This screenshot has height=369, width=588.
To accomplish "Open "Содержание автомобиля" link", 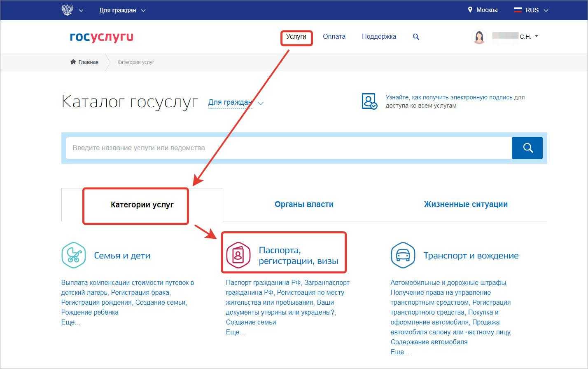I will [x=429, y=342].
